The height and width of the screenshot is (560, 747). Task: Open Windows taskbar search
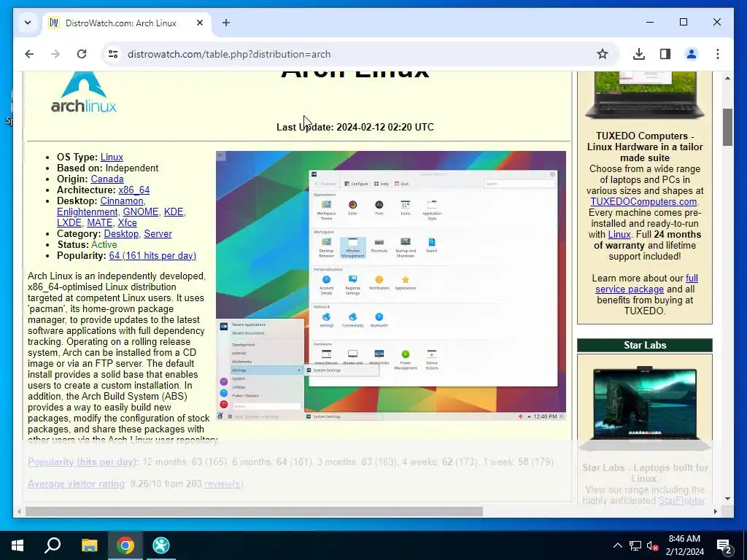(53, 545)
